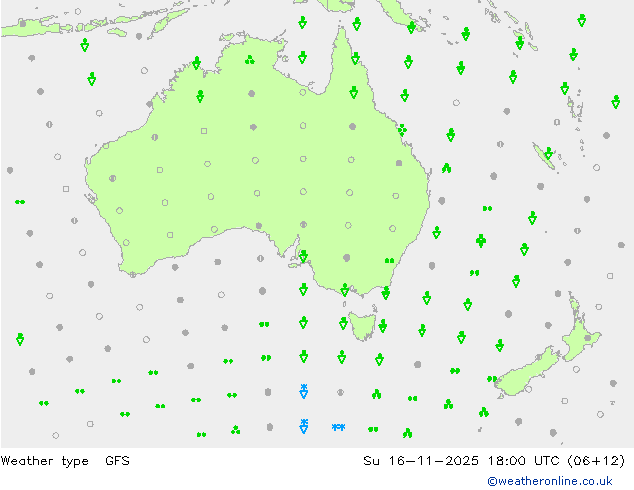
Task: Select the "(06+12)" forecast run text
Action: coord(596,460)
